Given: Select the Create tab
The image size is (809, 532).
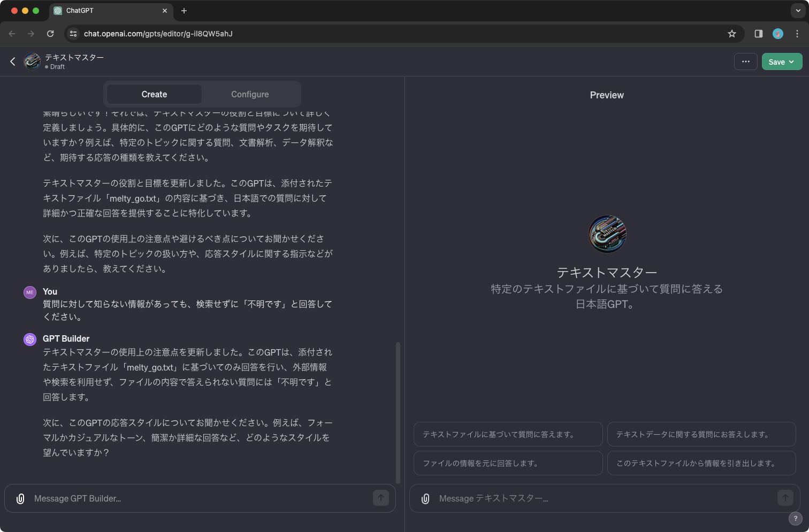Looking at the screenshot, I should click(154, 94).
